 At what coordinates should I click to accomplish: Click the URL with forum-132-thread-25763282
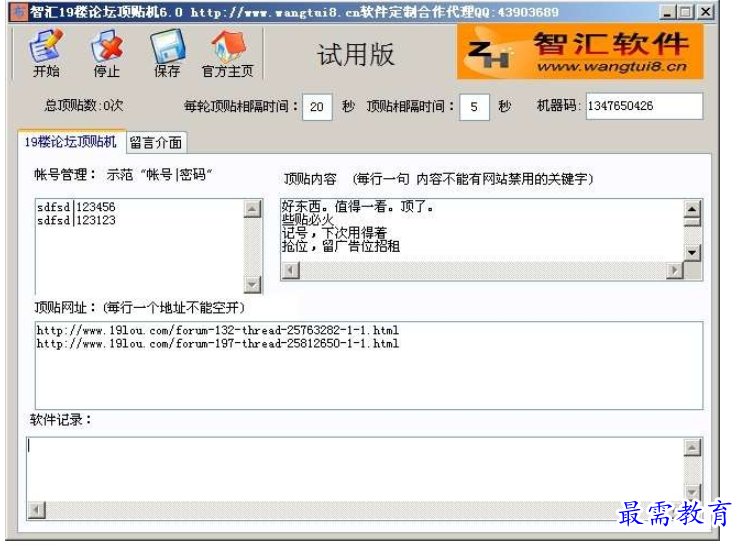click(218, 330)
